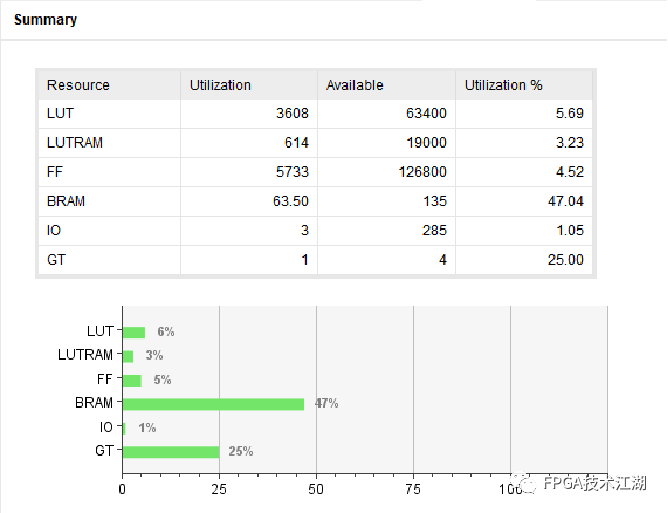Click the 47% label beside the BRAM bar

pyautogui.click(x=326, y=404)
